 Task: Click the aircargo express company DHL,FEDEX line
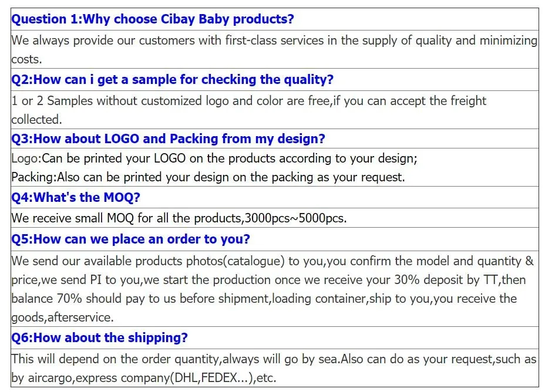[x=144, y=378]
